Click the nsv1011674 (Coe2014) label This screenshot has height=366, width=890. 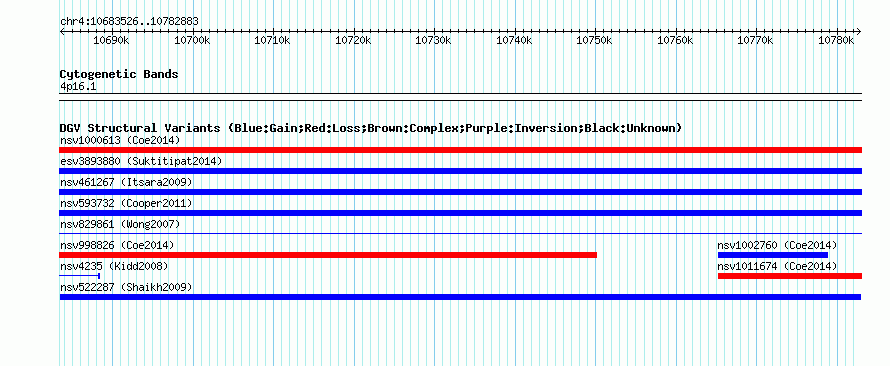(777, 266)
